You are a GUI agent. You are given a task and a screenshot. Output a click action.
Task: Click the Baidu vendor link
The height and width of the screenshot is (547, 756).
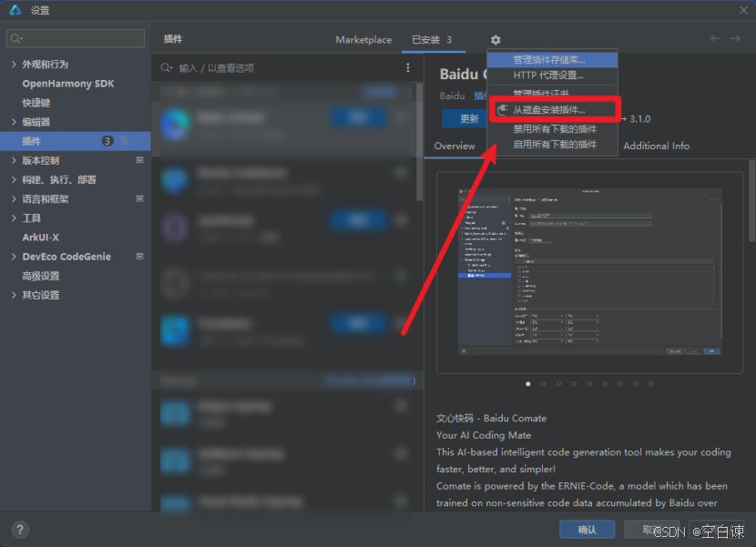(x=453, y=96)
